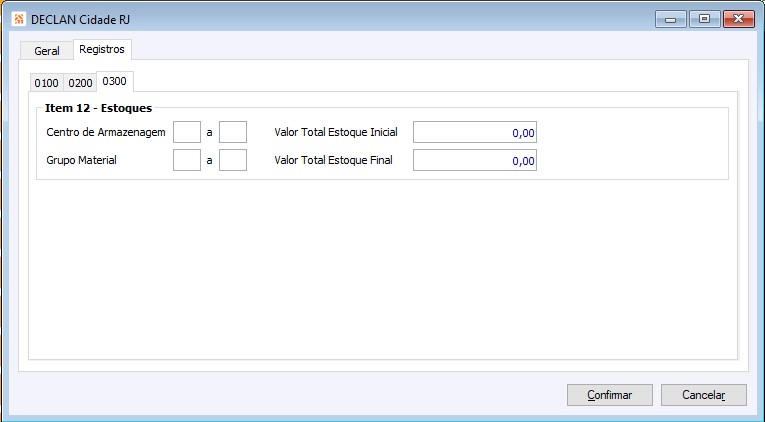This screenshot has width=765, height=422.
Task: Go to the 0200 record tab
Action: pos(80,83)
